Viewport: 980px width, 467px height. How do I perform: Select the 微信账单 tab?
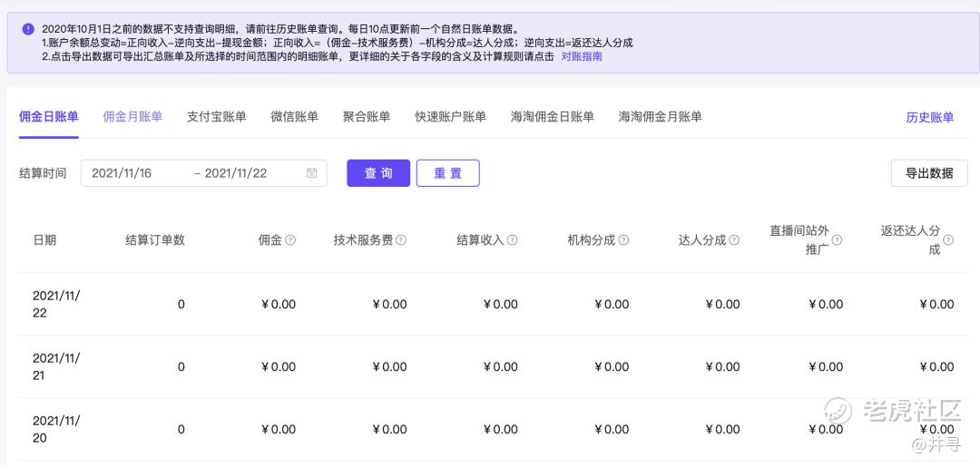[294, 117]
